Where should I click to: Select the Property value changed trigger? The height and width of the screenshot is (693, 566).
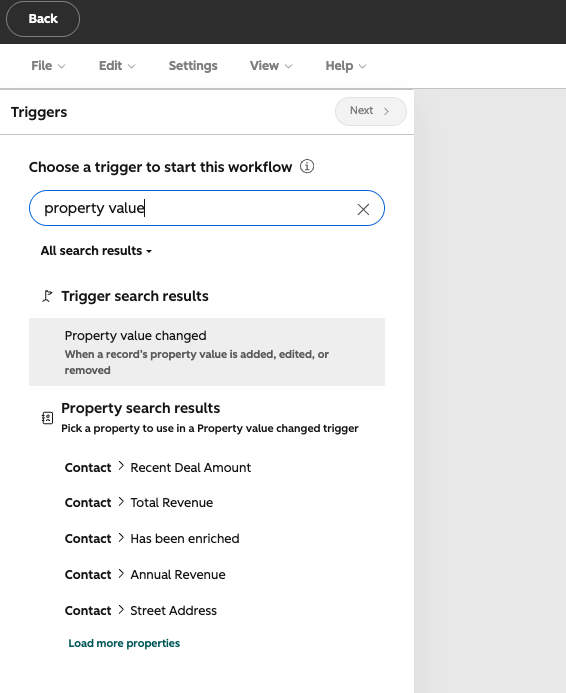pyautogui.click(x=207, y=352)
